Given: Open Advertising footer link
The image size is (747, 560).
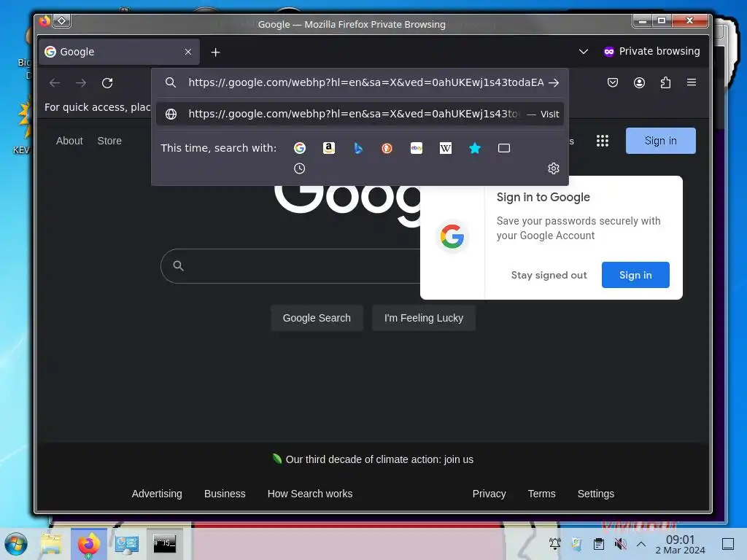Looking at the screenshot, I should (x=157, y=494).
